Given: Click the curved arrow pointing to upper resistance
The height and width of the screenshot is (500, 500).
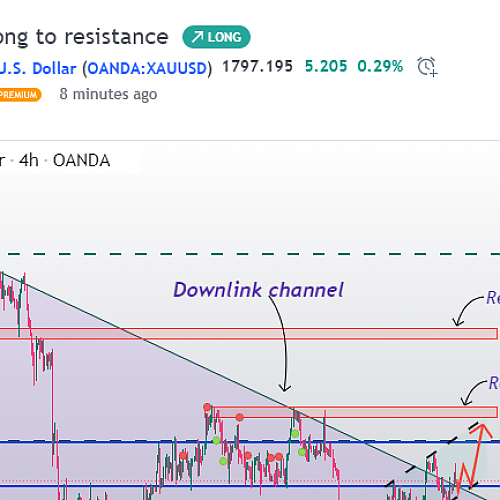Looking at the screenshot, I should click(x=468, y=311).
